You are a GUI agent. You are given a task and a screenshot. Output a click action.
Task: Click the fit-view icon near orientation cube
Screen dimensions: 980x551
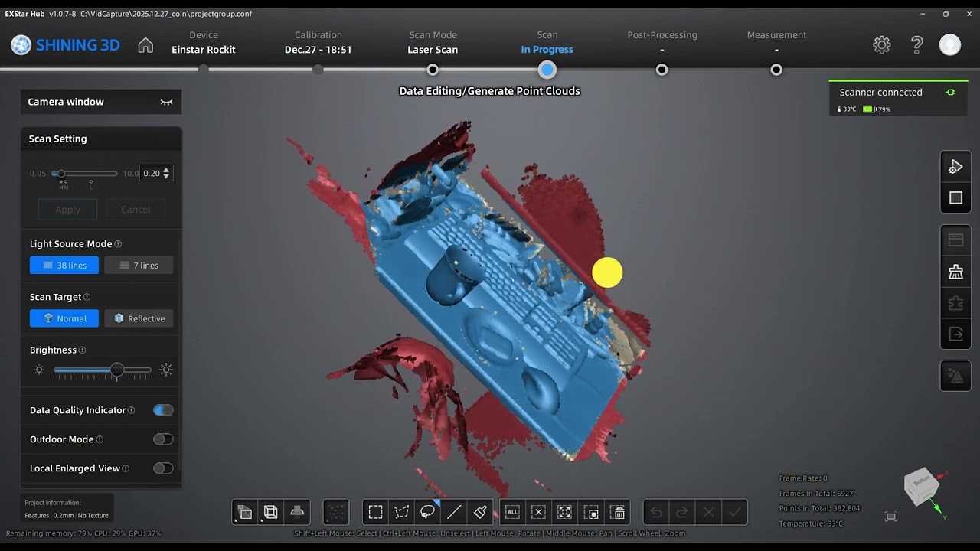891,517
